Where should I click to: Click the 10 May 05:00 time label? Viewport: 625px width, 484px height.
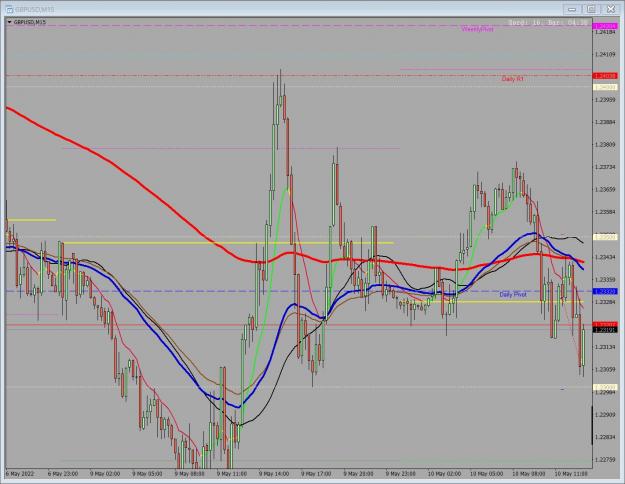point(486,474)
